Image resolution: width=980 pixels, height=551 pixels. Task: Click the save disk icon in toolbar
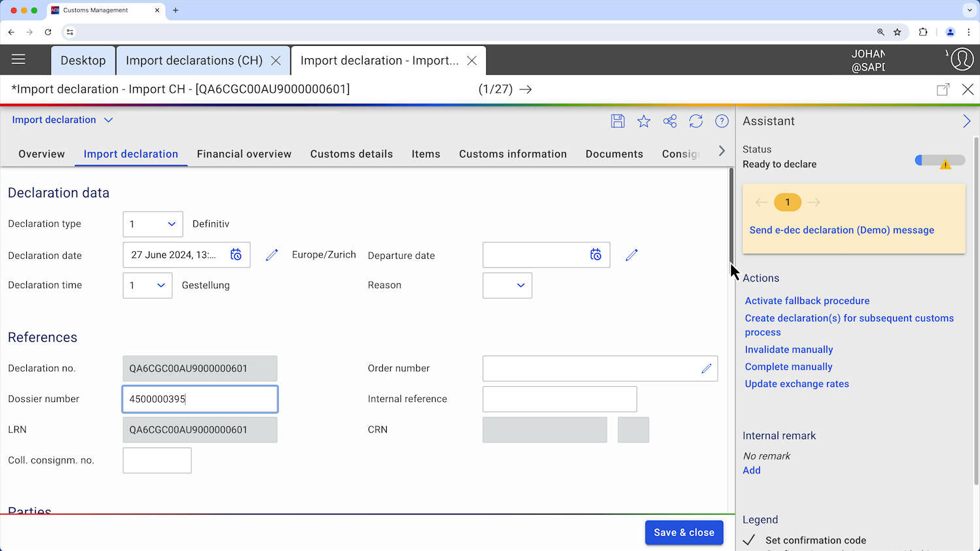point(617,121)
